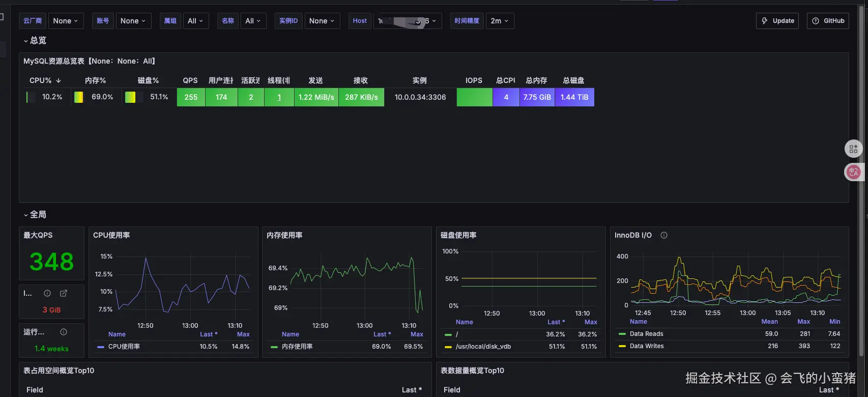Click the thread count link 1
Screen dimensions: 868x397
[x=279, y=97]
